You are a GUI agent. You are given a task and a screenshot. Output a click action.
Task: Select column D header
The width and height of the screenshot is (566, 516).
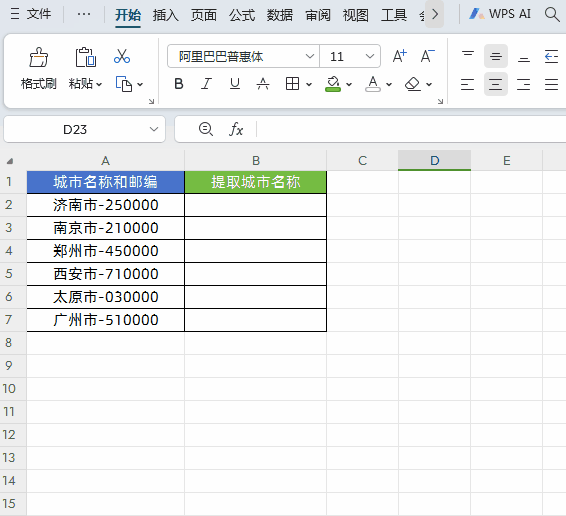434,161
